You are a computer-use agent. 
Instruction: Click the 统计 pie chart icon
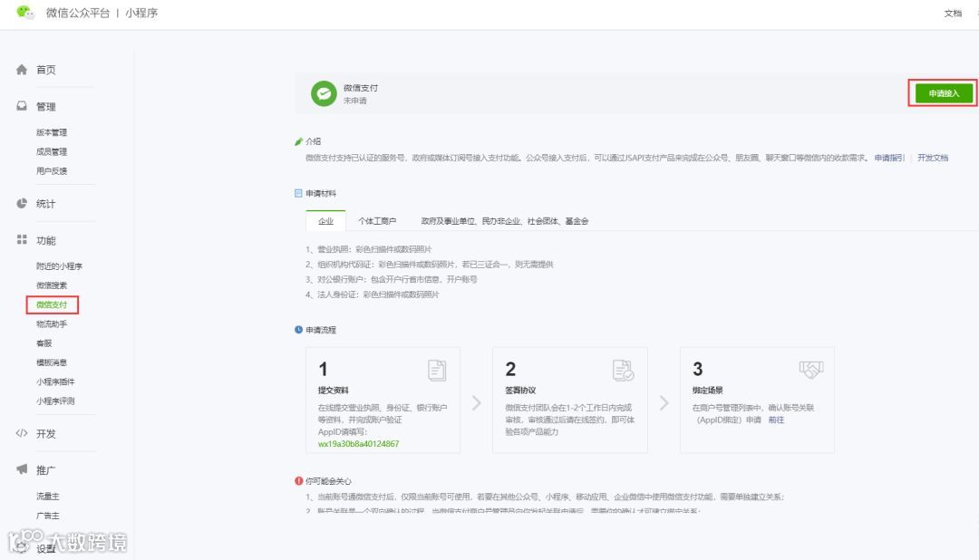tap(22, 204)
